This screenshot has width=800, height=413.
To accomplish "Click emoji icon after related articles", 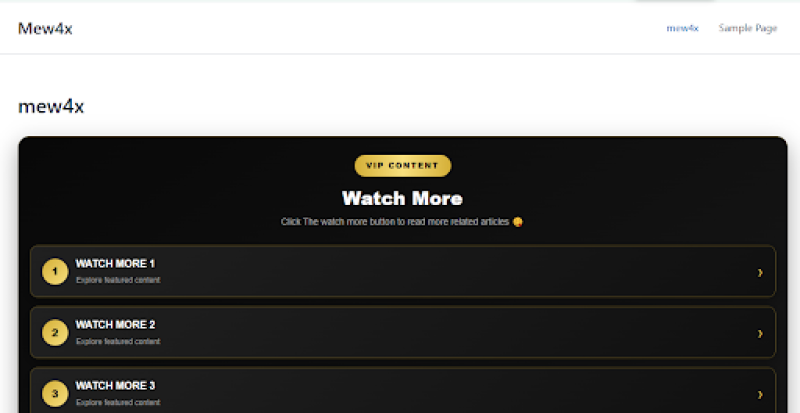I will (518, 222).
